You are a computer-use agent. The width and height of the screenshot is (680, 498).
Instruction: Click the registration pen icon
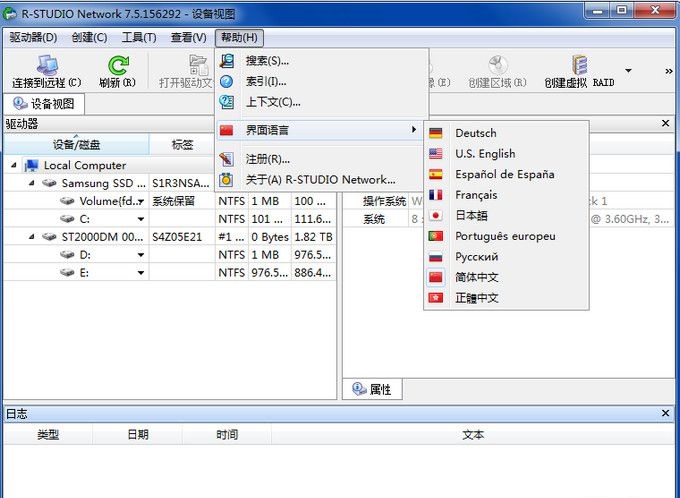[x=226, y=159]
